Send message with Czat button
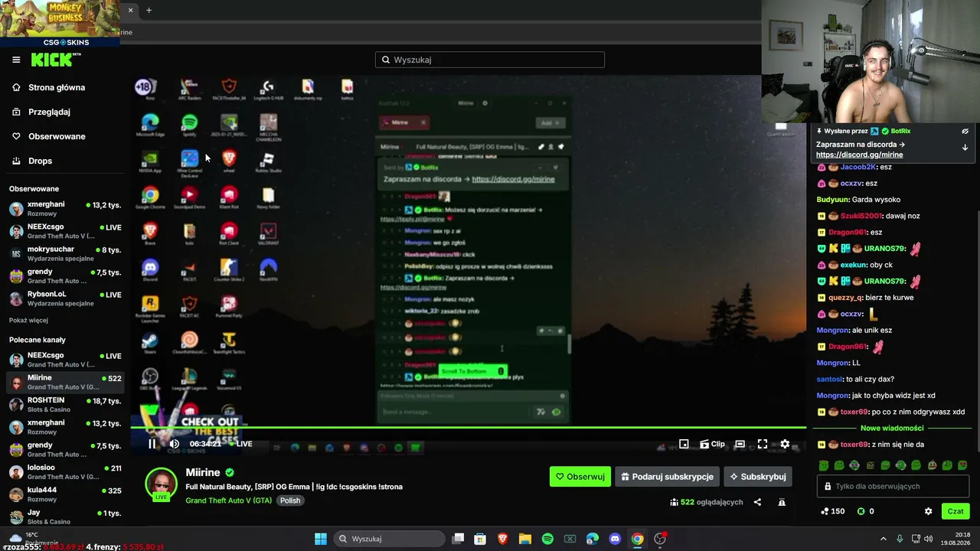980x551 pixels. pyautogui.click(x=955, y=511)
